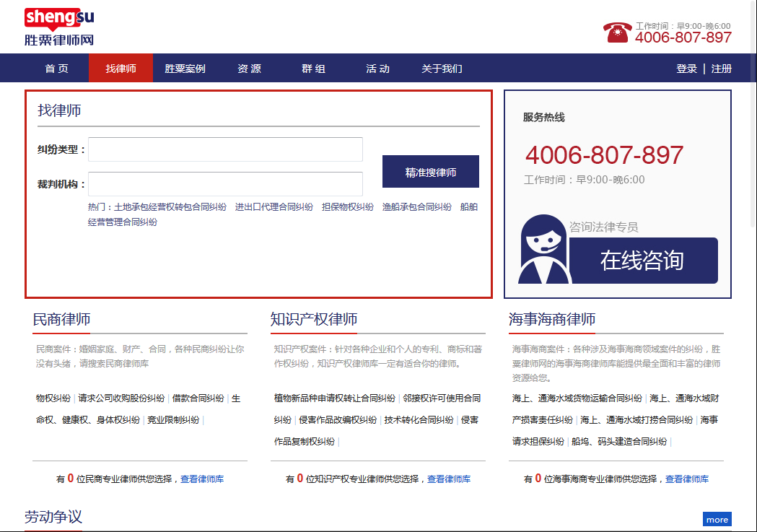Viewport: 757px width, 532px height.
Task: Open the 群组 navigation item
Action: point(313,69)
